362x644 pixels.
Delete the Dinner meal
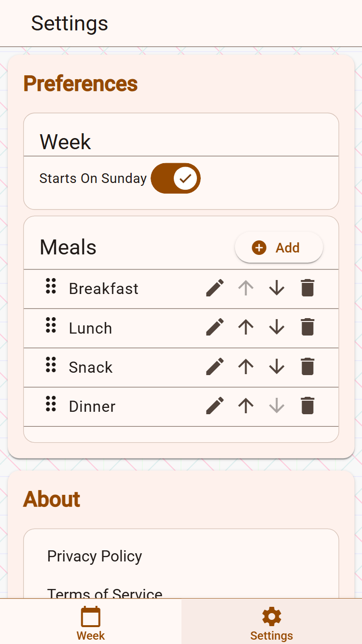click(x=307, y=406)
